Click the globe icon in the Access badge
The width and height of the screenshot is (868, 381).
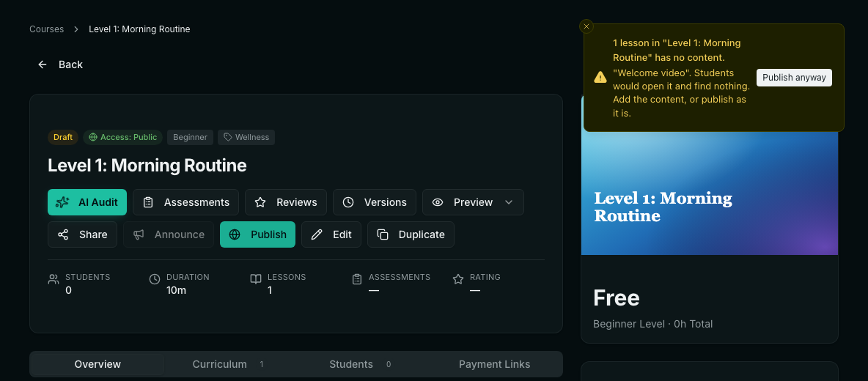coord(93,137)
